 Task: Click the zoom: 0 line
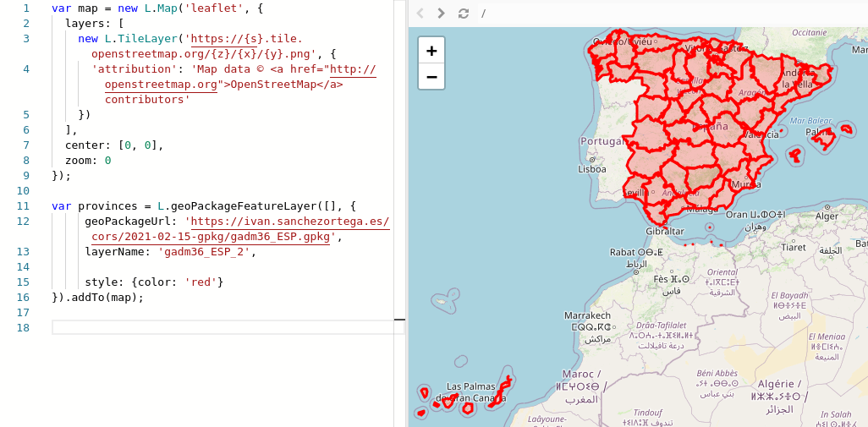pyautogui.click(x=88, y=161)
